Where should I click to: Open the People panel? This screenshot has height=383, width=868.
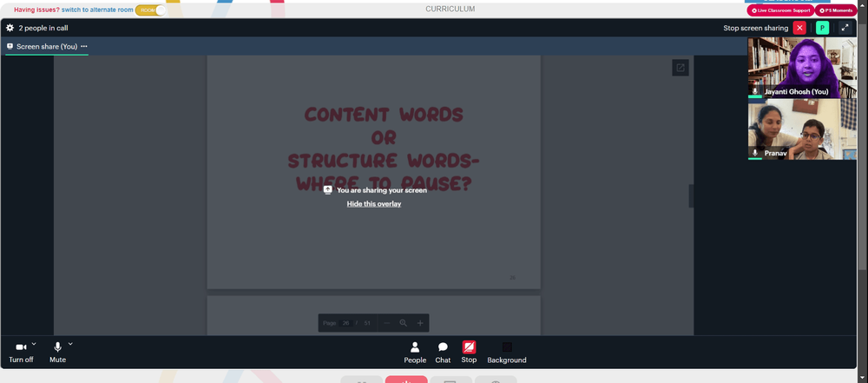coord(415,353)
